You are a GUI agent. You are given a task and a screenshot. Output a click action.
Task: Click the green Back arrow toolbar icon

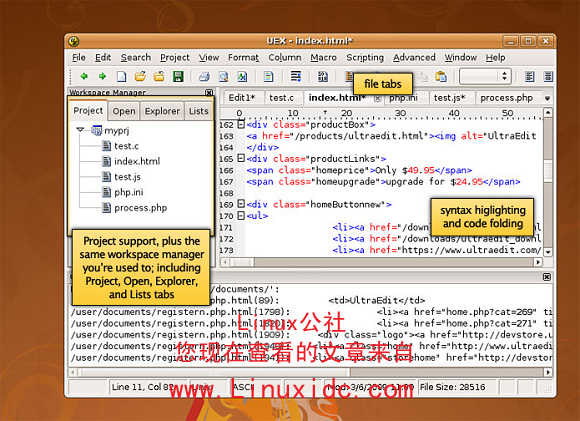click(x=84, y=76)
